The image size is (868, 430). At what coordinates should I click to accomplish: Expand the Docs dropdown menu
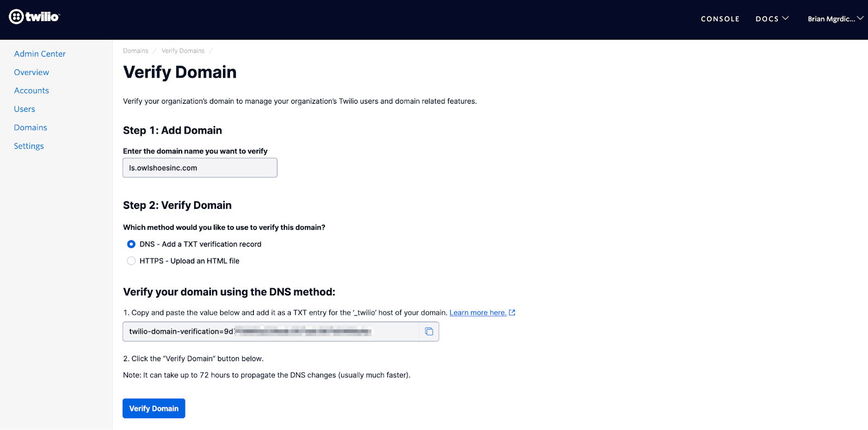(772, 19)
